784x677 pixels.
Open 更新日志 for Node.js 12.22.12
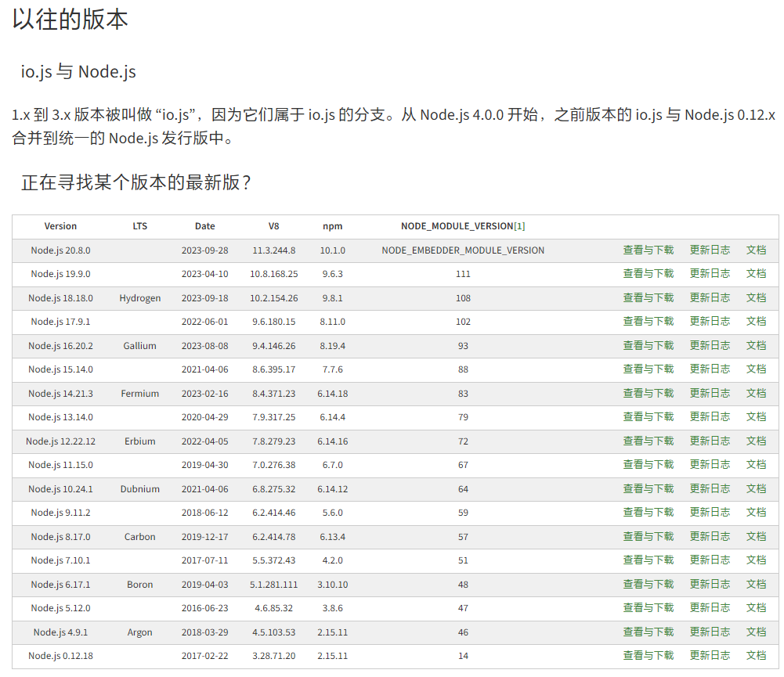710,441
